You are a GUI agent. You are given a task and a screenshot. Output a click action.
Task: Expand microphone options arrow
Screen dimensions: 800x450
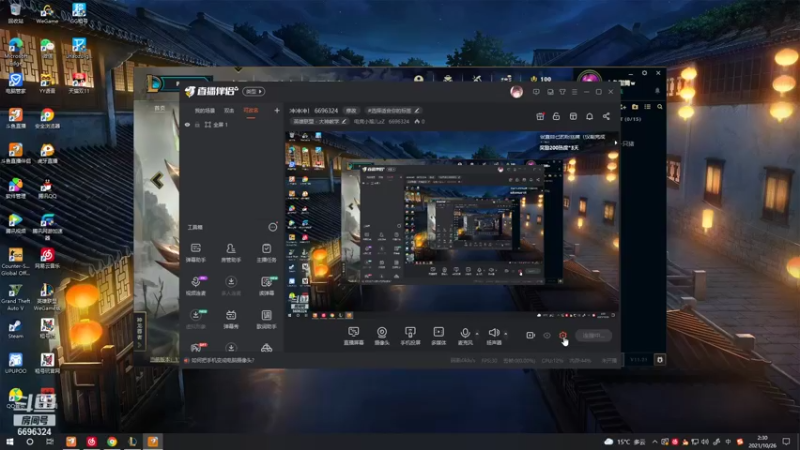pyautogui.click(x=477, y=334)
